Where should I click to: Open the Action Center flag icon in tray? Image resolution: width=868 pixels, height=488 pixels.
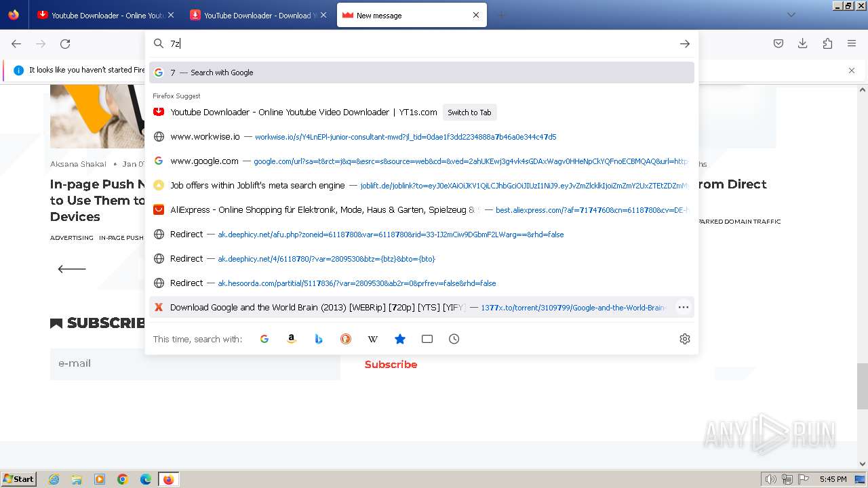[x=804, y=479]
